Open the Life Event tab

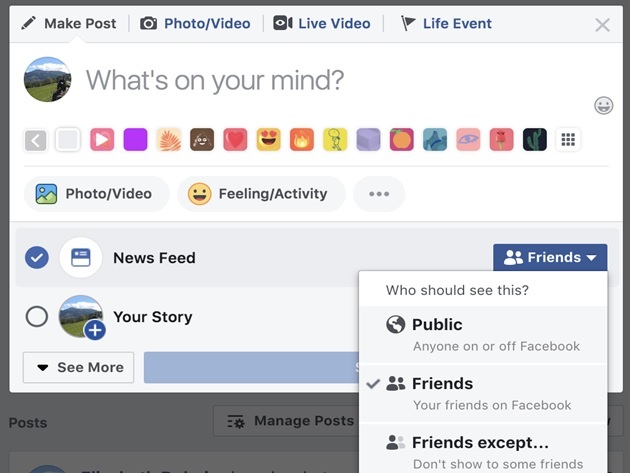click(446, 23)
